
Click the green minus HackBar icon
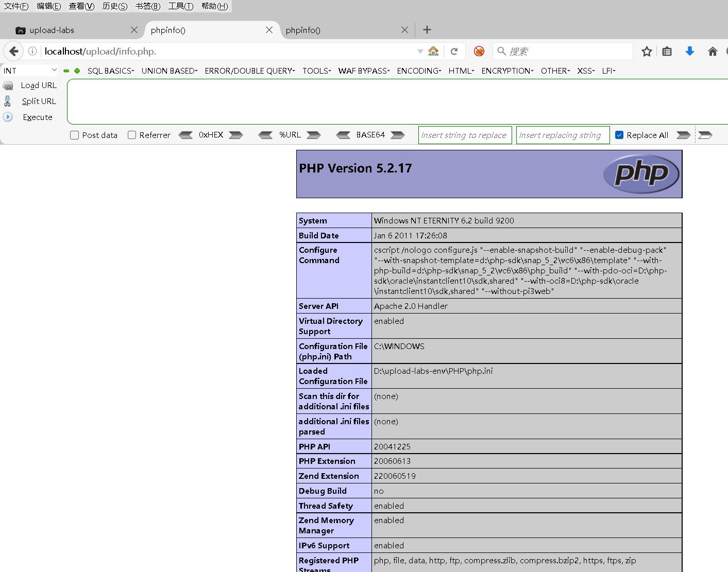(x=66, y=71)
